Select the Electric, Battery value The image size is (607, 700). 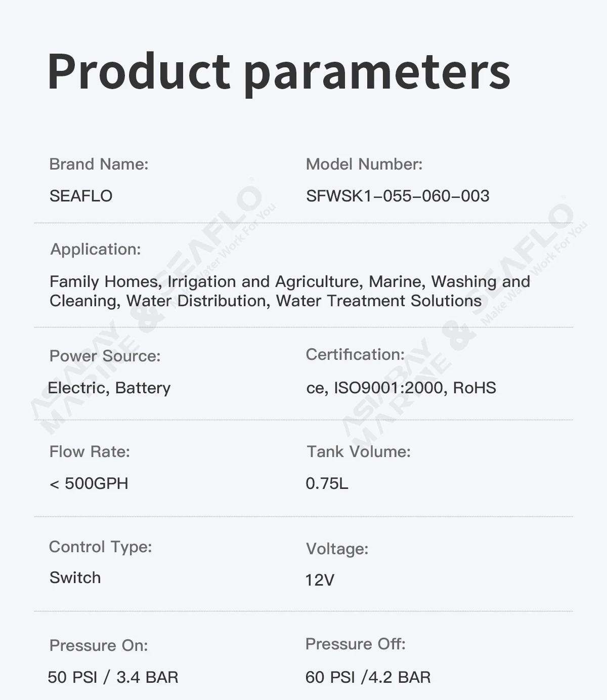coord(109,388)
